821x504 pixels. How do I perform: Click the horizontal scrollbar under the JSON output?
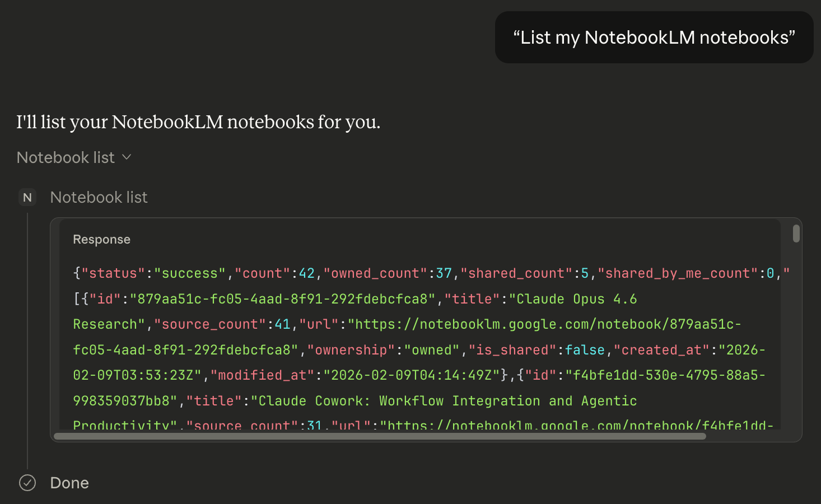click(380, 436)
